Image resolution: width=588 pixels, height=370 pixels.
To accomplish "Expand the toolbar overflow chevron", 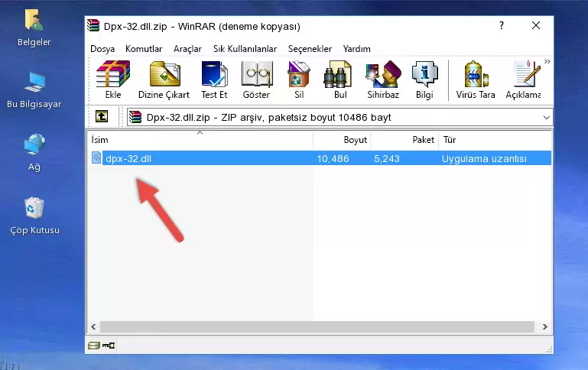I will tap(547, 61).
